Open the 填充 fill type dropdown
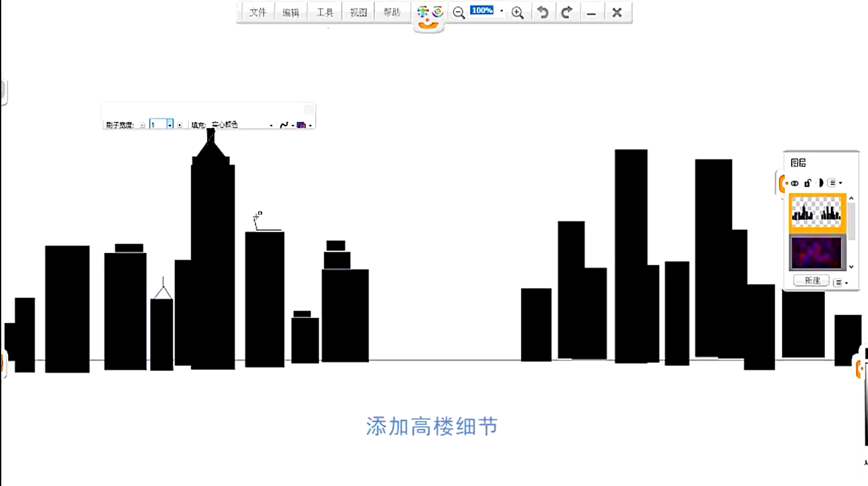This screenshot has width=868, height=486. pos(271,126)
